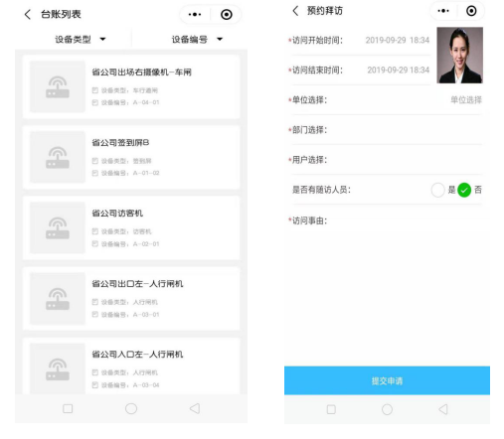Tap the device icon for 省公司出场右摄像机-车闸
504x439 pixels.
point(58,86)
